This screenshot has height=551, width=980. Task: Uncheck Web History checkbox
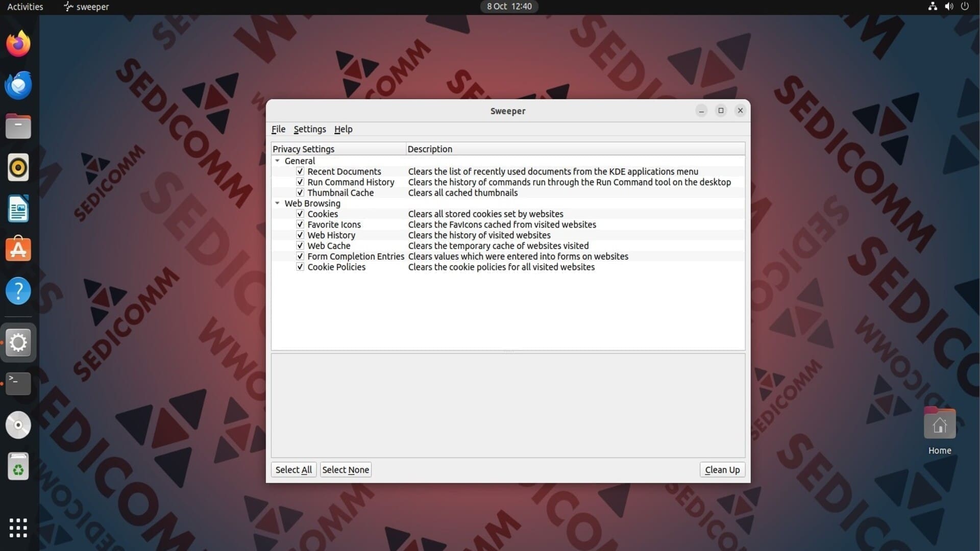point(300,235)
